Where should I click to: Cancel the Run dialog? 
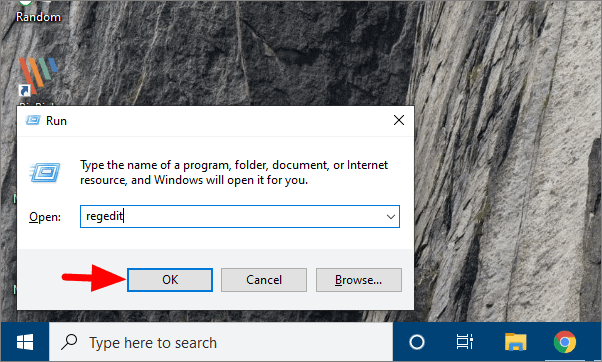[x=264, y=280]
